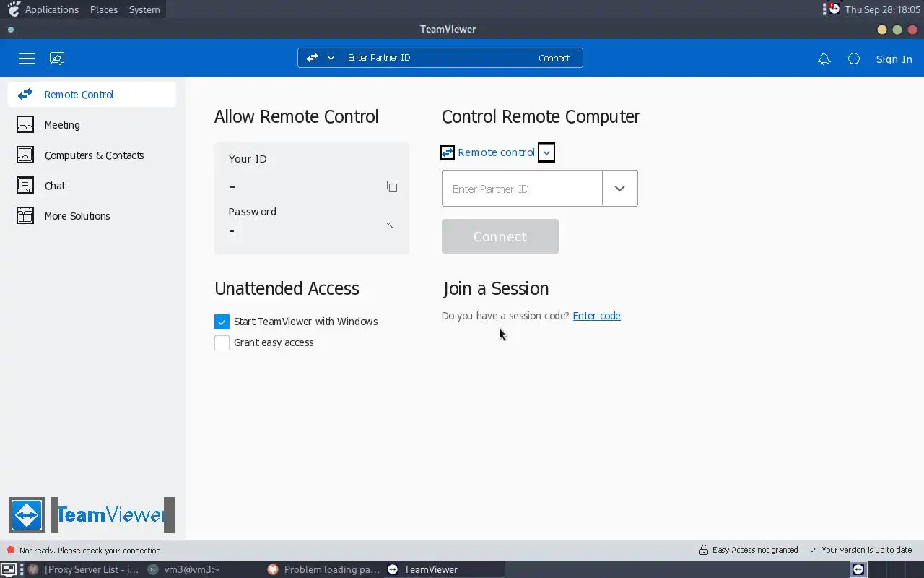
Task: Switch to Problem loading page taskbar window
Action: [x=323, y=569]
